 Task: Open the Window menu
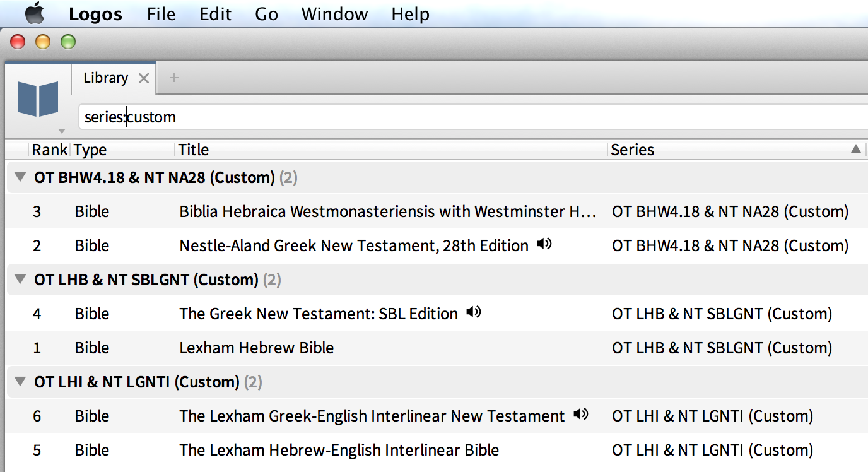click(x=335, y=14)
